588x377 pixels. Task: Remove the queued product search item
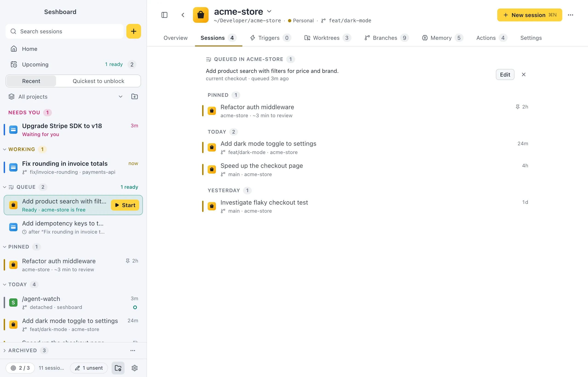pyautogui.click(x=523, y=74)
